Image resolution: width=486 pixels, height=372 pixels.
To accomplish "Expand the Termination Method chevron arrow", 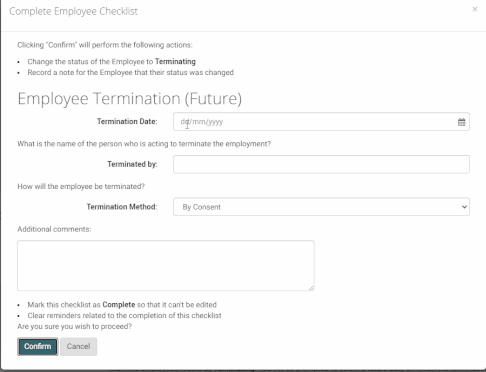I will point(464,207).
